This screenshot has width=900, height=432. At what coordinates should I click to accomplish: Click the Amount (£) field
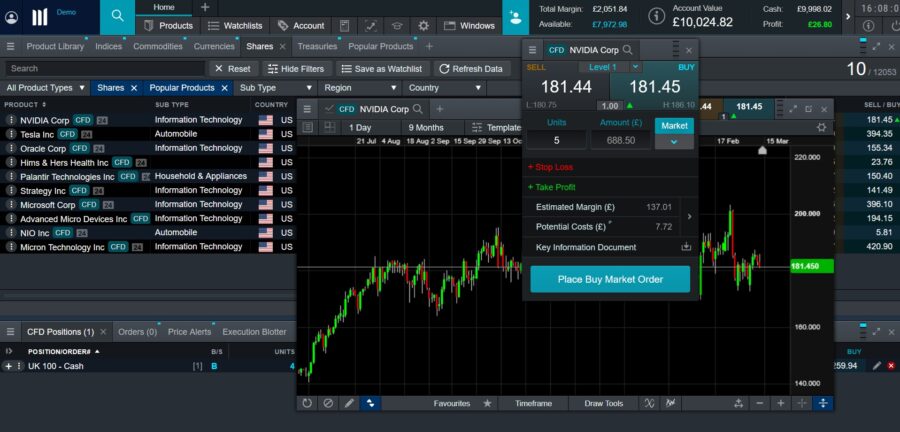tap(621, 140)
